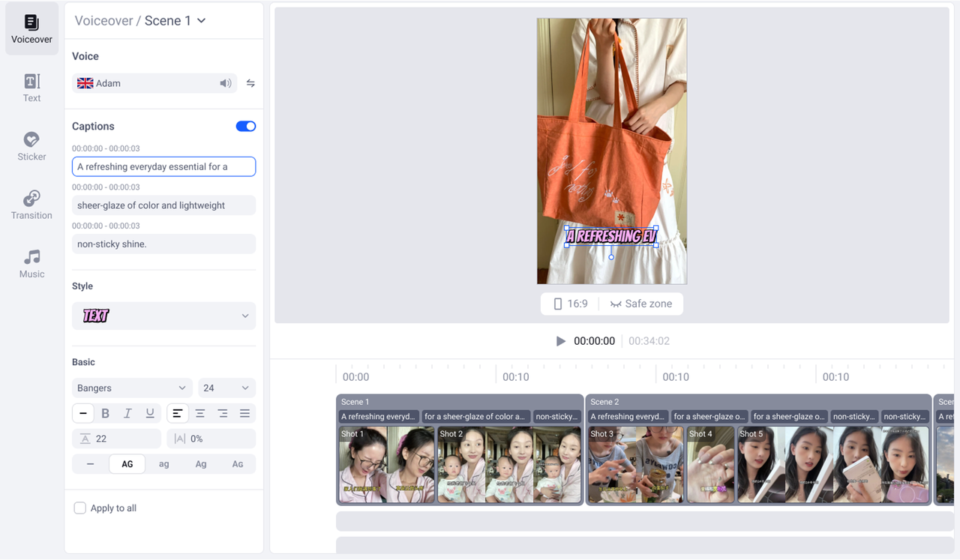This screenshot has height=560, width=960.
Task: Select uppercase AG letter case option
Action: 127,463
